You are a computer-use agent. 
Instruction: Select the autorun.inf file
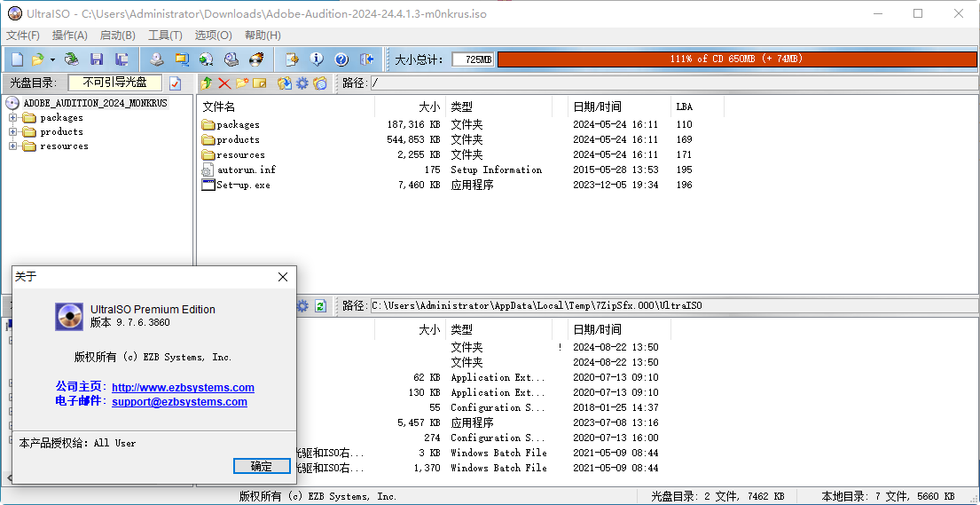coord(238,170)
